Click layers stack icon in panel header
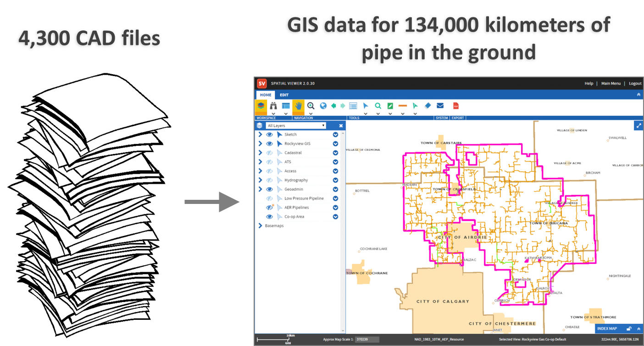644x346 pixels. click(259, 125)
